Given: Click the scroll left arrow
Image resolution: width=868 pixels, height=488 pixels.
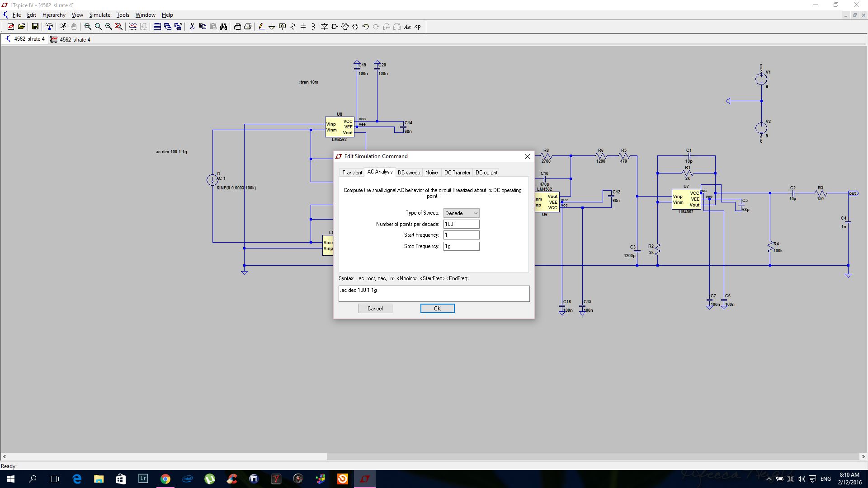Looking at the screenshot, I should [x=5, y=457].
